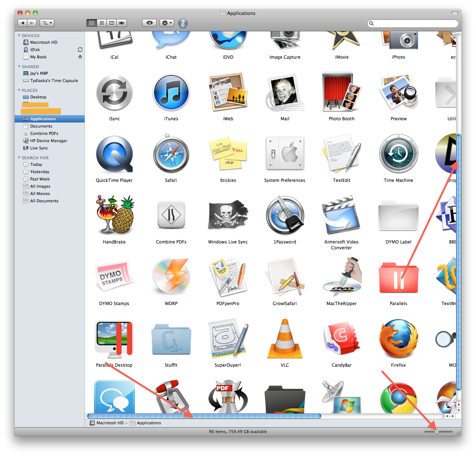Viewport: 476px width, 456px height.
Task: Collapse the SHARED sidebar section
Action: (x=19, y=66)
